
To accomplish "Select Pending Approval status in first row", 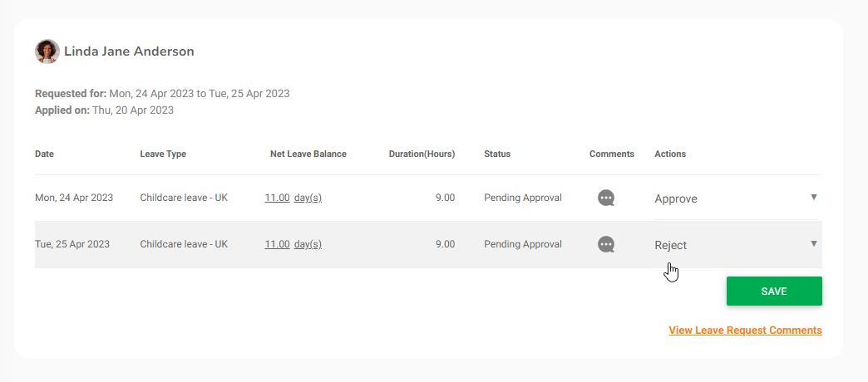I will tap(523, 198).
